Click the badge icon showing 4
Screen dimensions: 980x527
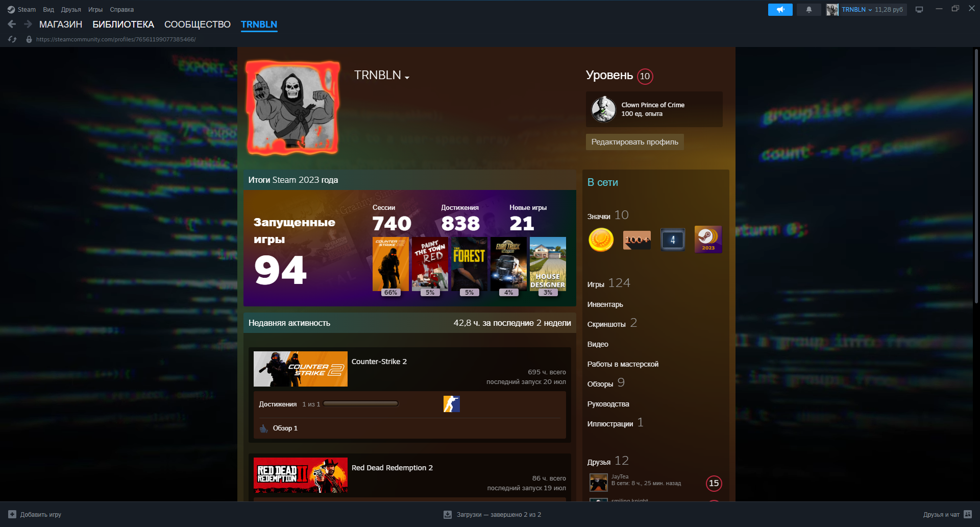[x=672, y=239]
